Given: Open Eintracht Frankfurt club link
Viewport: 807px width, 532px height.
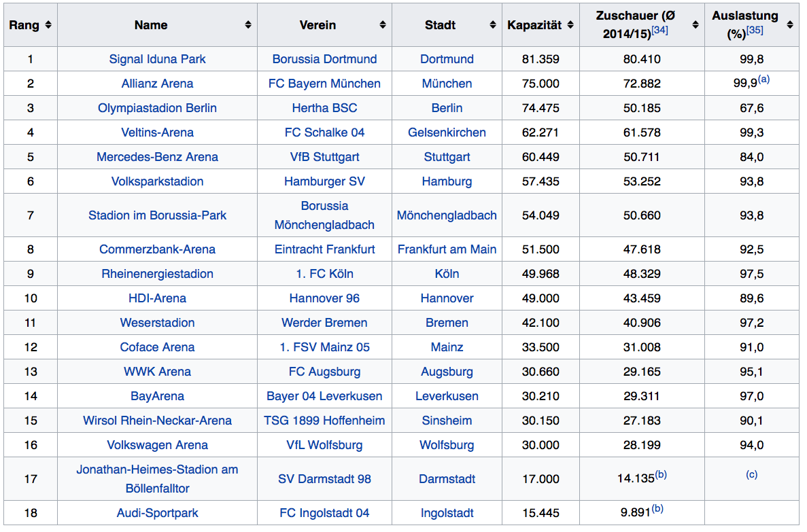Looking at the screenshot, I should (x=324, y=249).
